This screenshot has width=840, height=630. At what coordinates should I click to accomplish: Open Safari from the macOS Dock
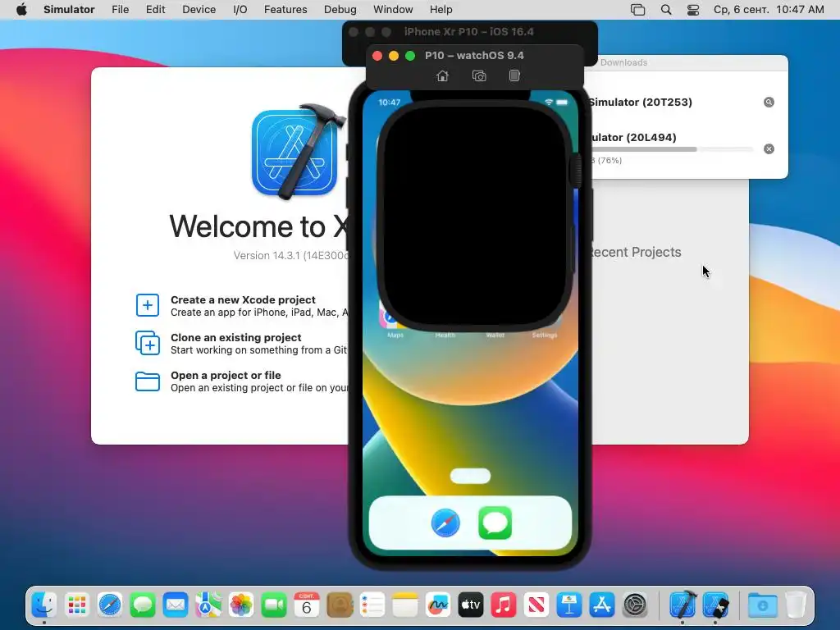(110, 605)
